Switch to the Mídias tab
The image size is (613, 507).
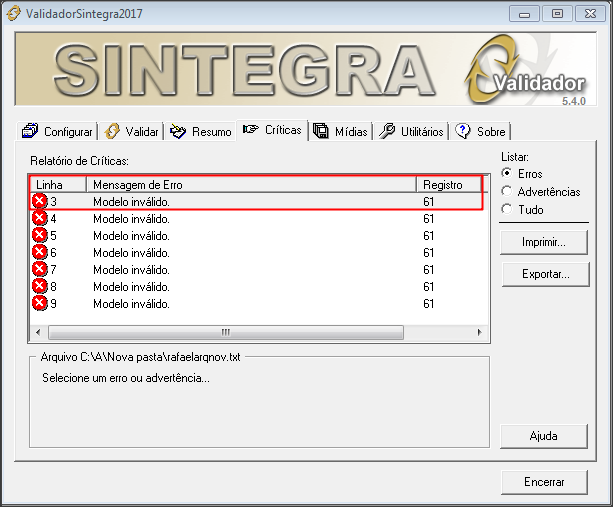pos(341,131)
